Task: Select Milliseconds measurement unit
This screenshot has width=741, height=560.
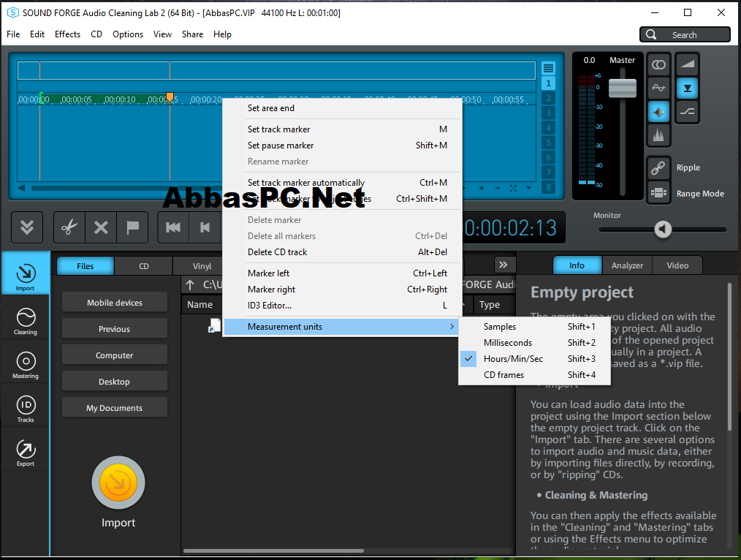Action: coord(534,343)
